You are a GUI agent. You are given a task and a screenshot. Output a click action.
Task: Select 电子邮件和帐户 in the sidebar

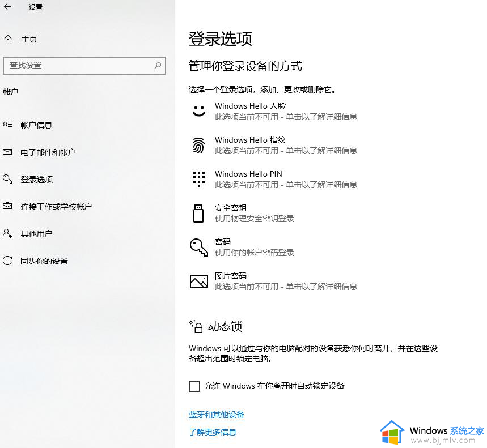click(x=48, y=152)
